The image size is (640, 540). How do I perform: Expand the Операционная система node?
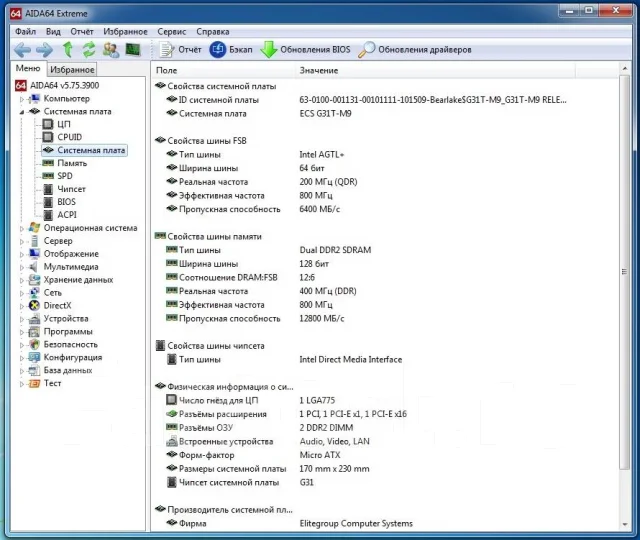click(x=22, y=228)
